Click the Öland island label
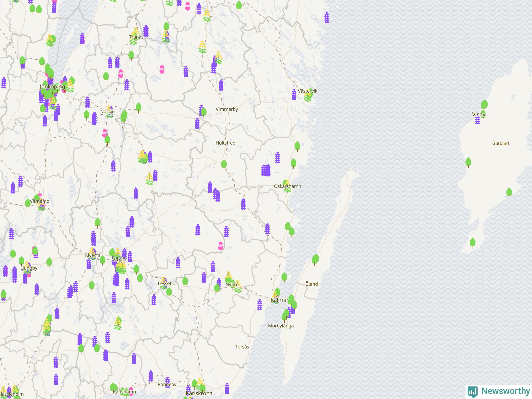 pyautogui.click(x=312, y=284)
